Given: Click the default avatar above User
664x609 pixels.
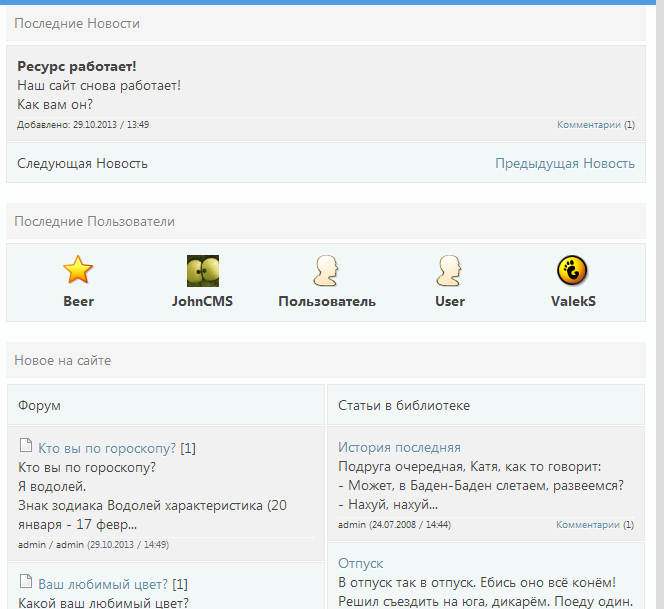Looking at the screenshot, I should 449,270.
